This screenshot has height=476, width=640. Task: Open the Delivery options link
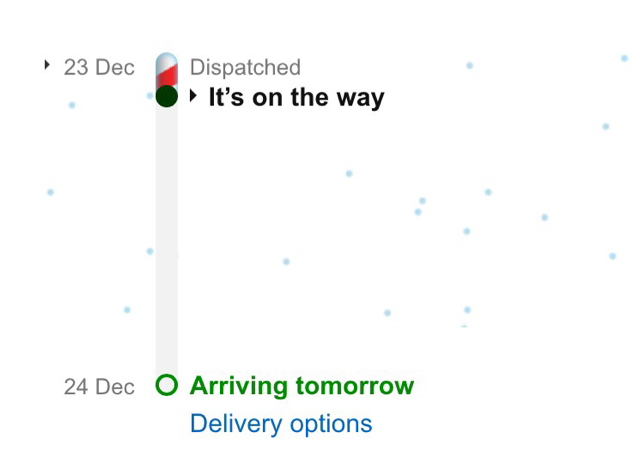coord(281,424)
